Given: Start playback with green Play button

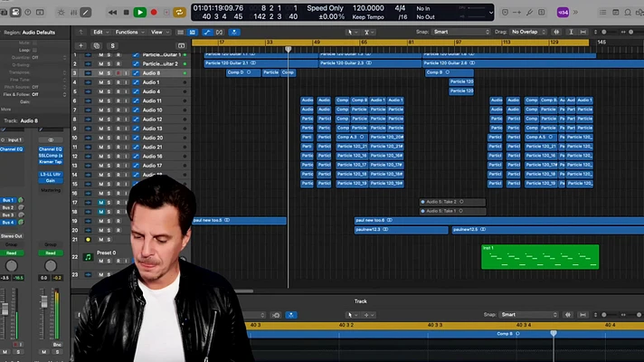Looking at the screenshot, I should click(x=139, y=13).
